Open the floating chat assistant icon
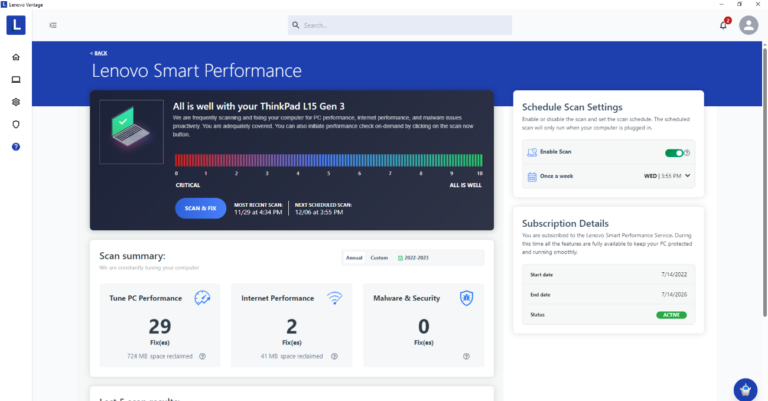This screenshot has width=768, height=401. coord(743,389)
